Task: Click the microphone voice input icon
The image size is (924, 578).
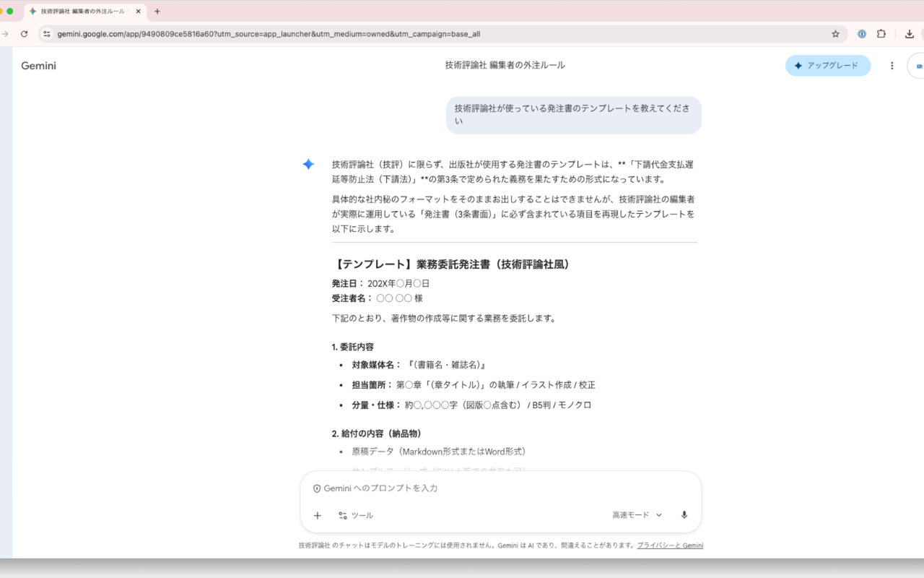Action: [x=684, y=515]
